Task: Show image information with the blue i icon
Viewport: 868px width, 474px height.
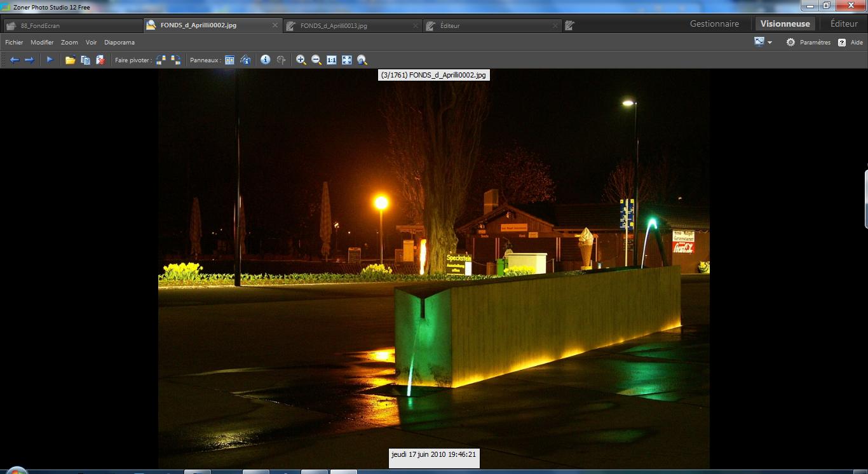Action: (266, 60)
